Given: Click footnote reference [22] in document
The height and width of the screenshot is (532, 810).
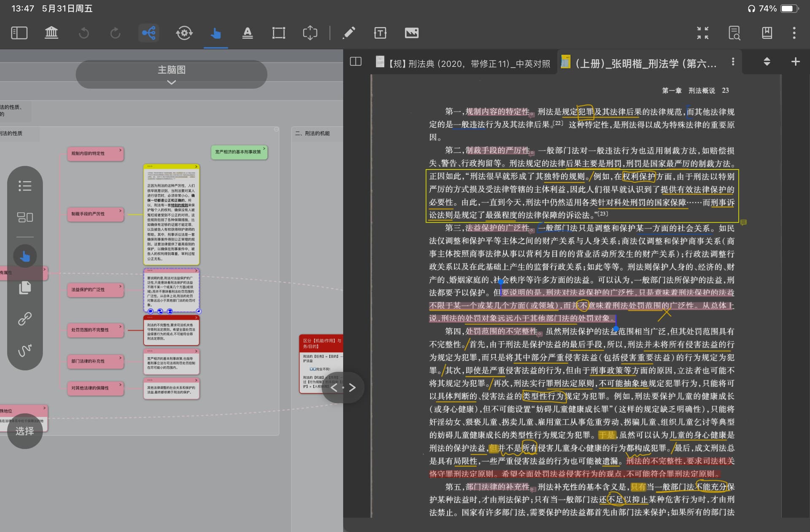Looking at the screenshot, I should 558,123.
